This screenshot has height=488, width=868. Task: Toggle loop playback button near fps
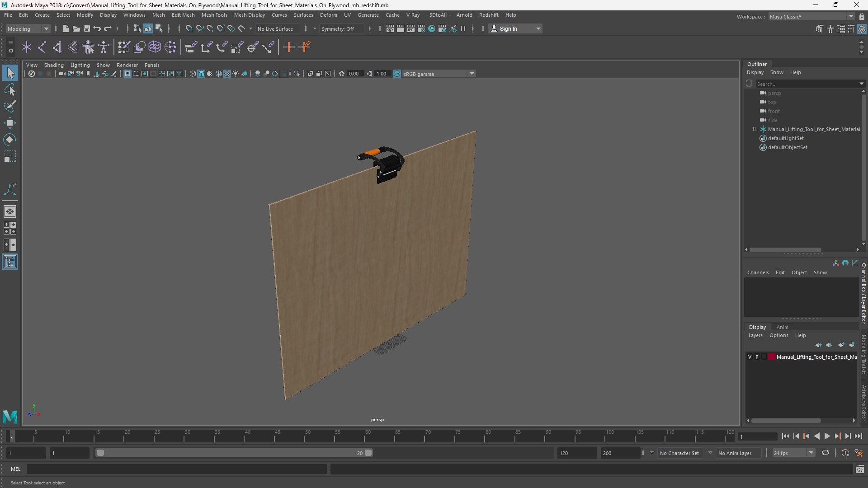click(825, 453)
